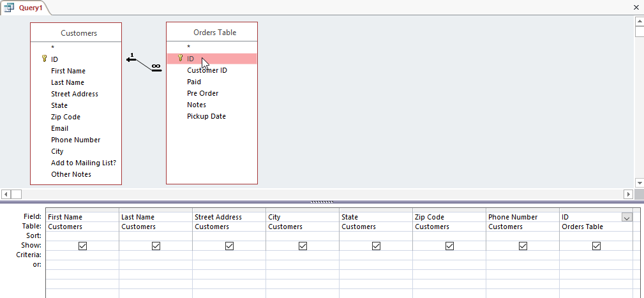Click the State field cell in grid

[x=376, y=217]
